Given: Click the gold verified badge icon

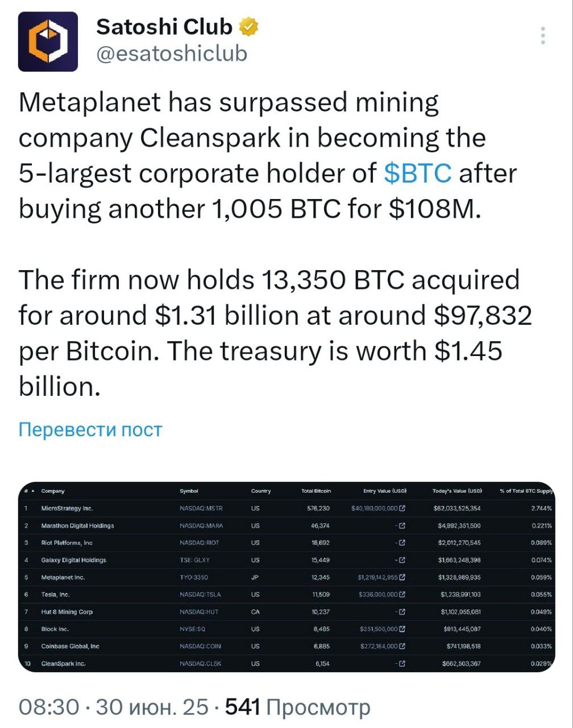Looking at the screenshot, I should pyautogui.click(x=250, y=26).
